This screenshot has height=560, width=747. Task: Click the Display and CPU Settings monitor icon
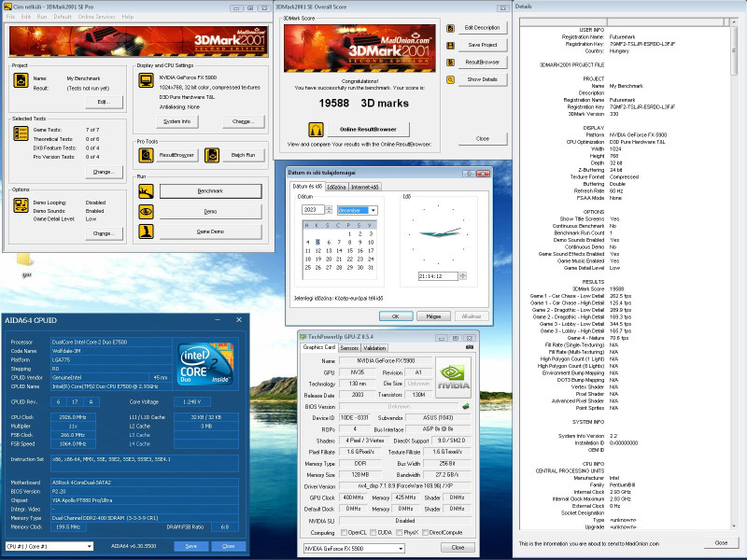point(147,80)
